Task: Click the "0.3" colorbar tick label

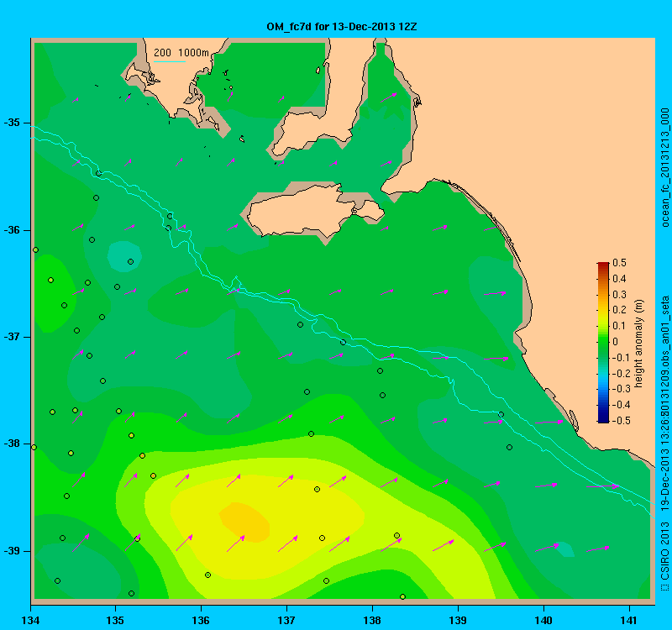Action: 619,295
